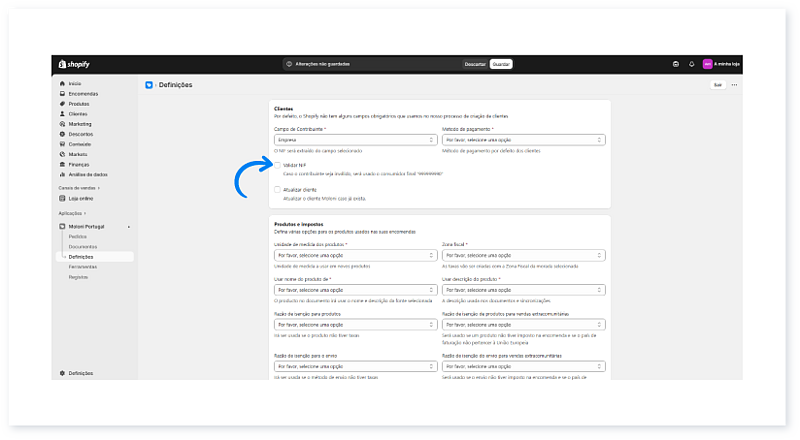800x440 pixels.
Task: Click the Loja online store icon
Action: pyautogui.click(x=62, y=198)
